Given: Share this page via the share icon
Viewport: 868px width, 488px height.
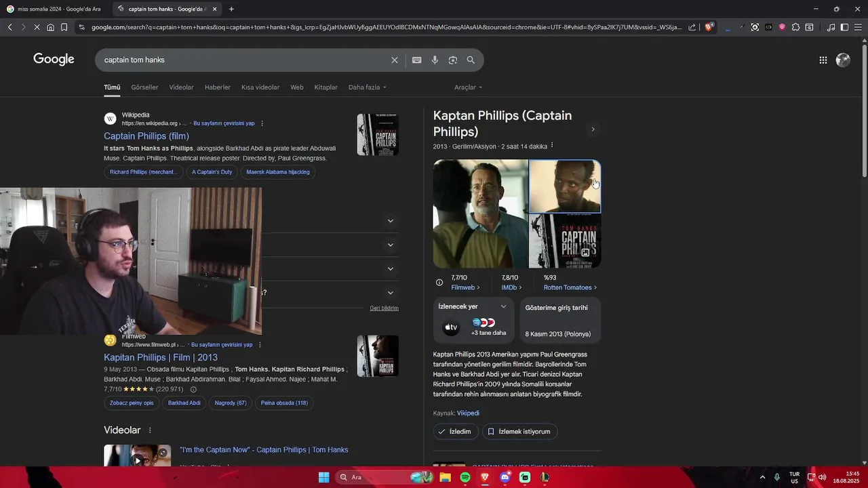Looking at the screenshot, I should pyautogui.click(x=692, y=27).
